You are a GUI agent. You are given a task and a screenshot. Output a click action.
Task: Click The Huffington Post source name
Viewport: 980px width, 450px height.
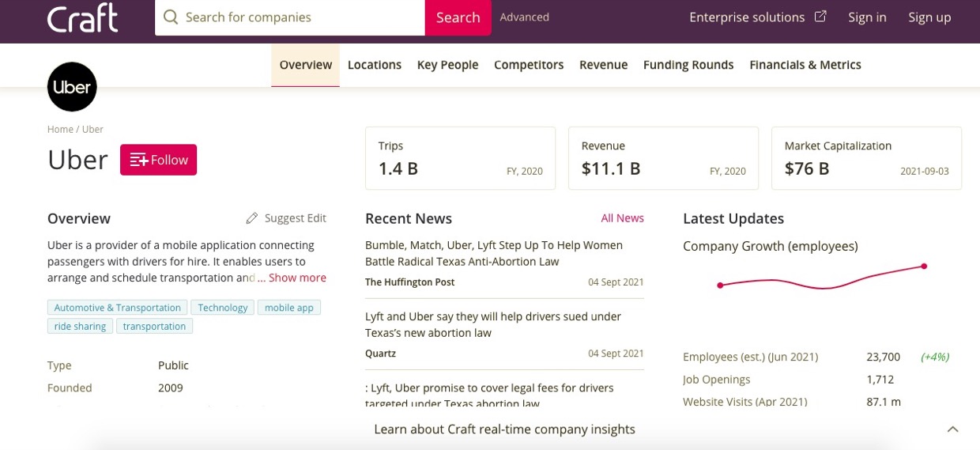(410, 282)
